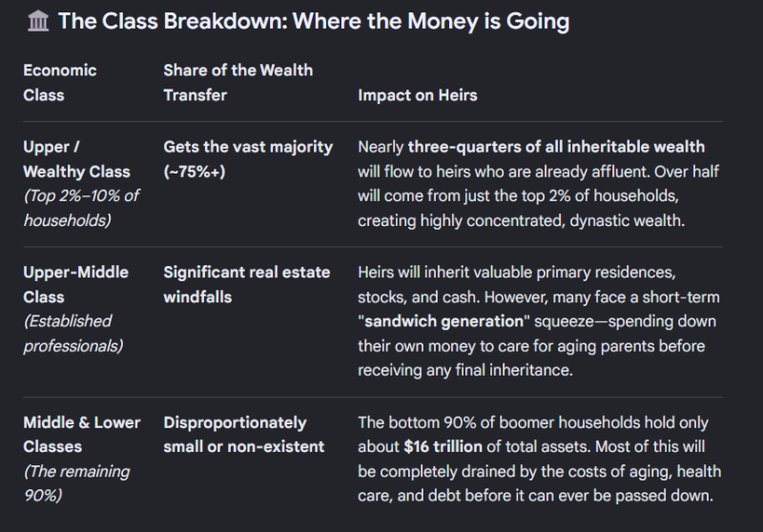Select the 'Economic Class' column header
Image resolution: width=763 pixels, height=532 pixels.
pos(60,83)
